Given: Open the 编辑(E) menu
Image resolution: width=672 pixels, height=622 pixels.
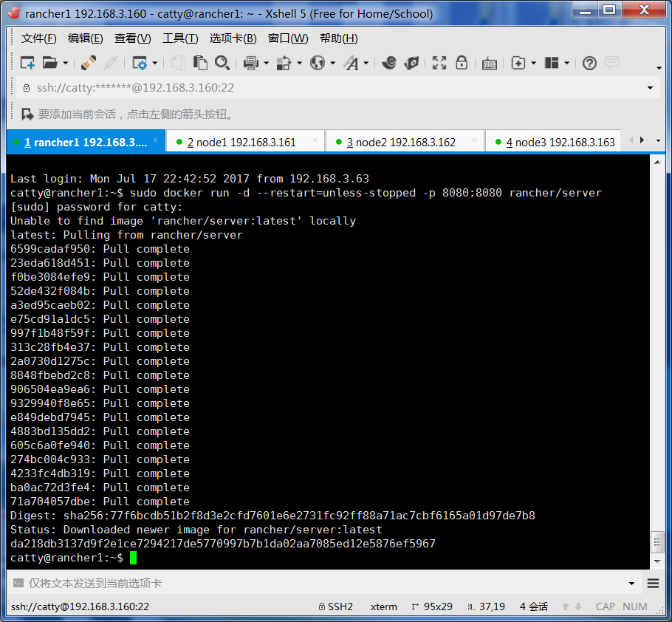Looking at the screenshot, I should coord(85,38).
